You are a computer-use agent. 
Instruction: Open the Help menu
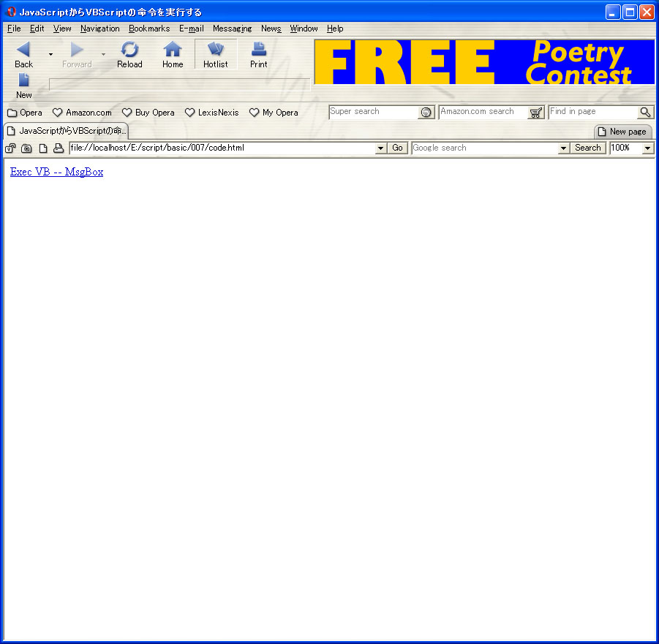click(335, 29)
